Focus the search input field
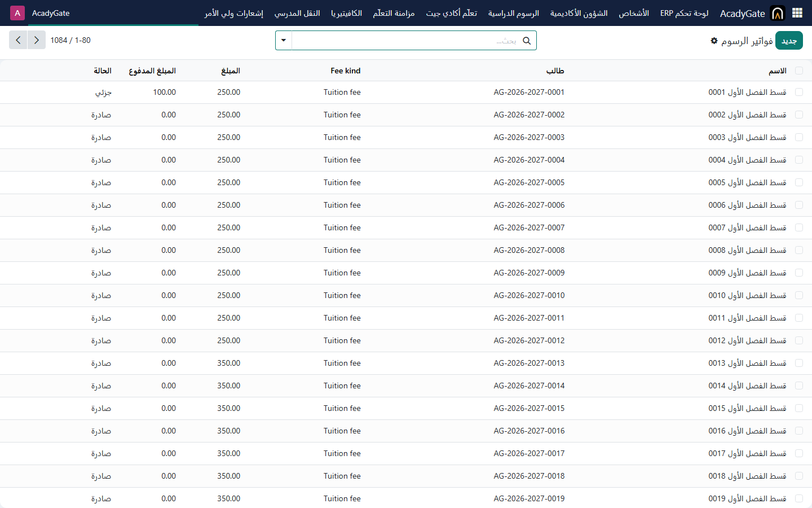Screen dimensions: 812x508 coord(406,41)
